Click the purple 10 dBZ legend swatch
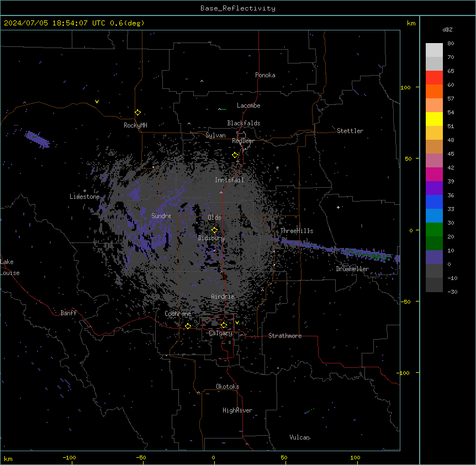 [x=434, y=257]
